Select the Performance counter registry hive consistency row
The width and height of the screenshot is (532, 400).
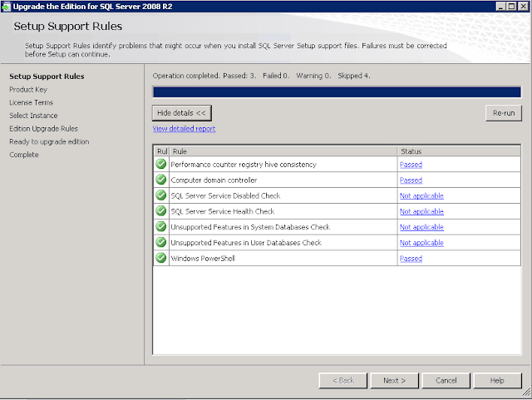(337, 165)
